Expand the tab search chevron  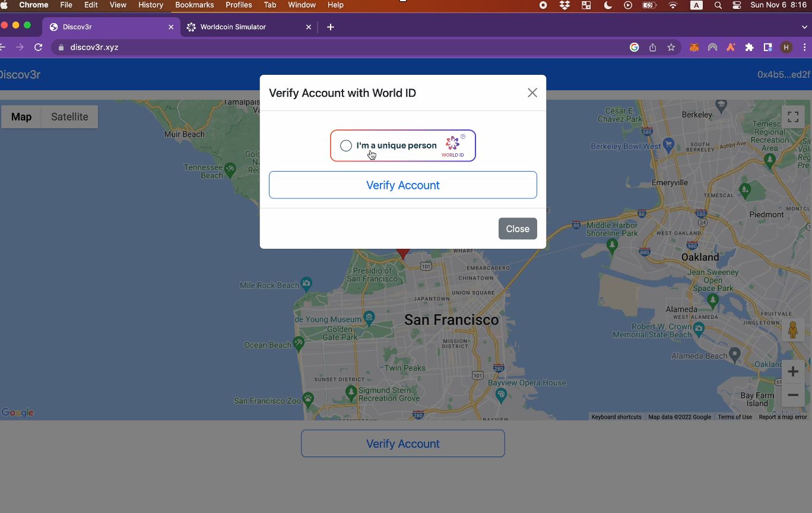(805, 27)
